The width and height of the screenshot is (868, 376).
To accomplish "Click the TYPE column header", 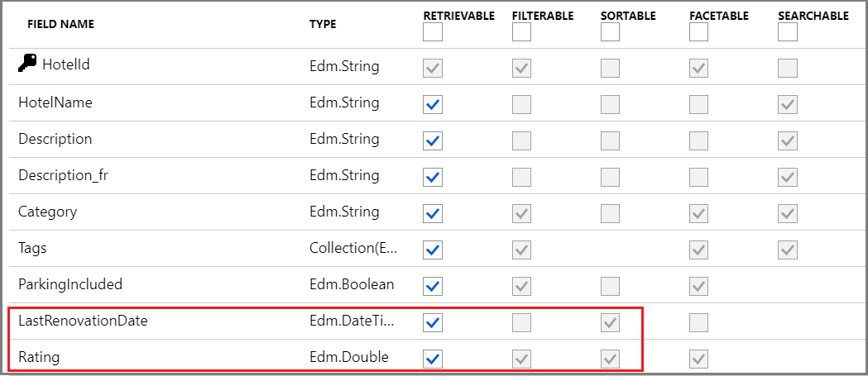I will (323, 24).
